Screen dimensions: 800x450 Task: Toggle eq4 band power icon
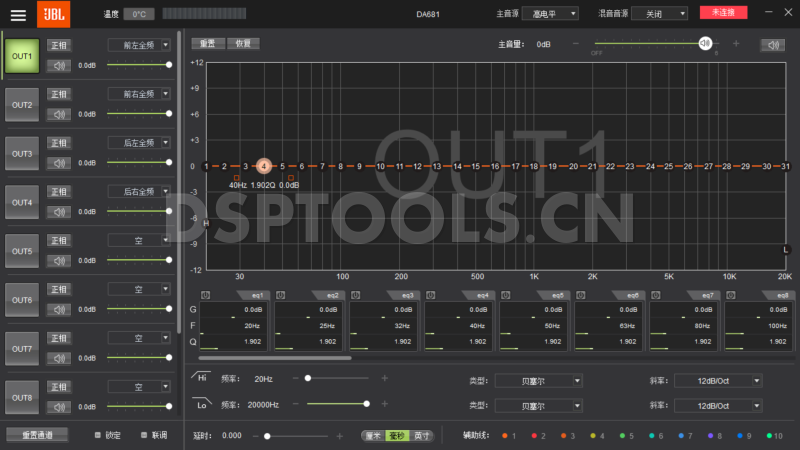(431, 295)
